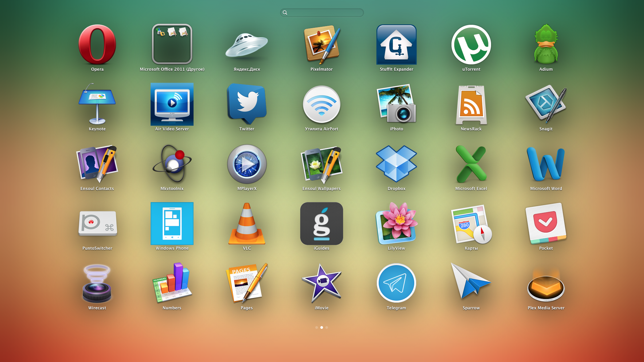Navigate to first Launchpad page
This screenshot has width=644, height=362.
(x=316, y=327)
